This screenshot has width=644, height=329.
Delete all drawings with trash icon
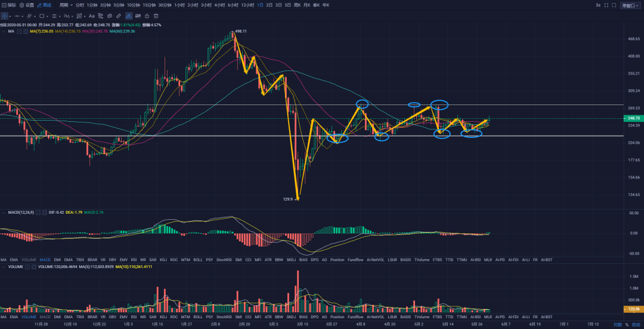(156, 16)
